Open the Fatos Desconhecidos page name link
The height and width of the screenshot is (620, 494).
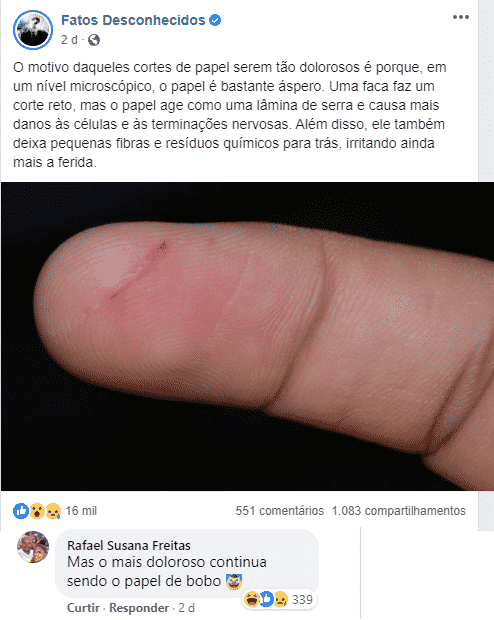133,20
